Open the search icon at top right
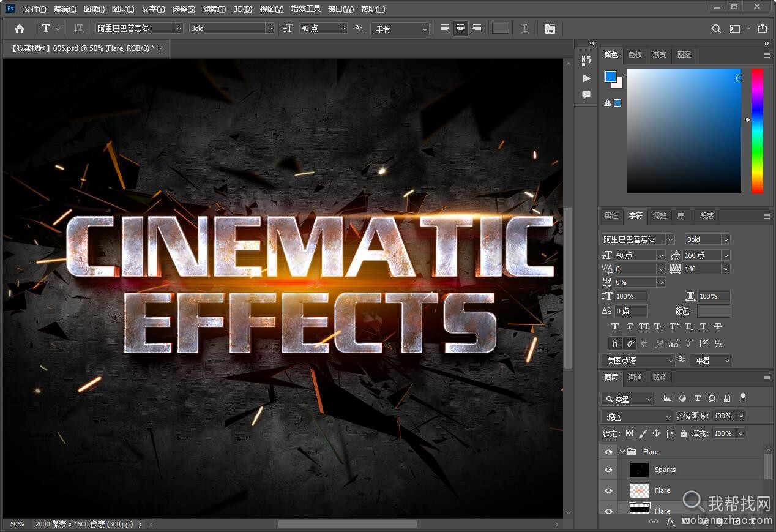This screenshot has height=532, width=776. 717,28
